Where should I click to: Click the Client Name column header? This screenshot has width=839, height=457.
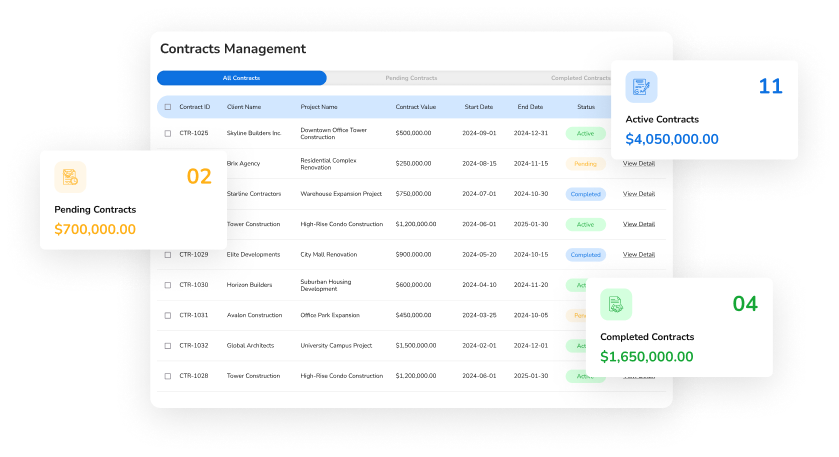pos(244,107)
